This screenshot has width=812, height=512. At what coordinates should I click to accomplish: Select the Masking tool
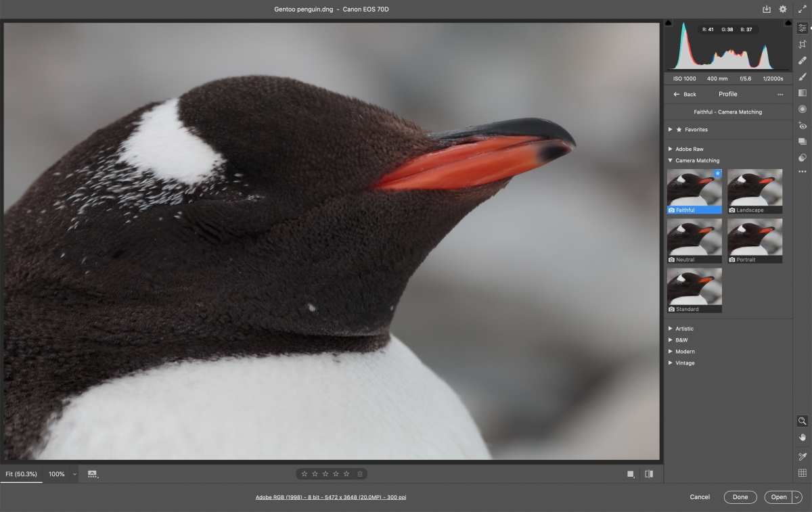[803, 76]
